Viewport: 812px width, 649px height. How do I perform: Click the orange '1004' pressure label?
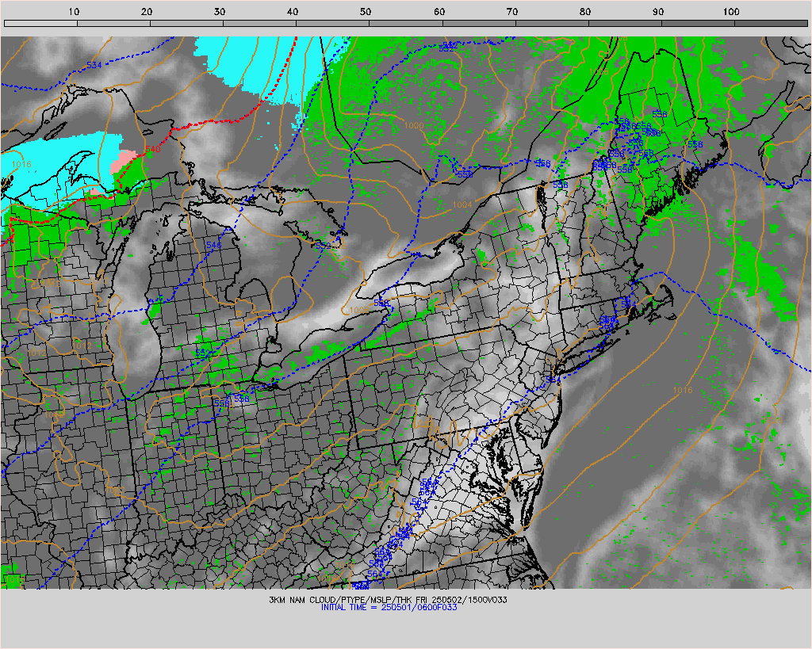[462, 205]
